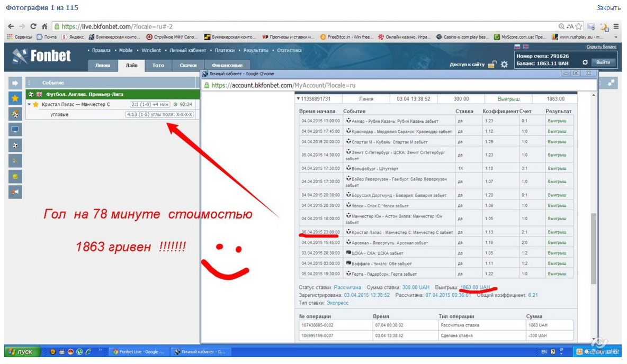Open the Fonbet settings gear
This screenshot has width=627, height=364.
click(504, 65)
